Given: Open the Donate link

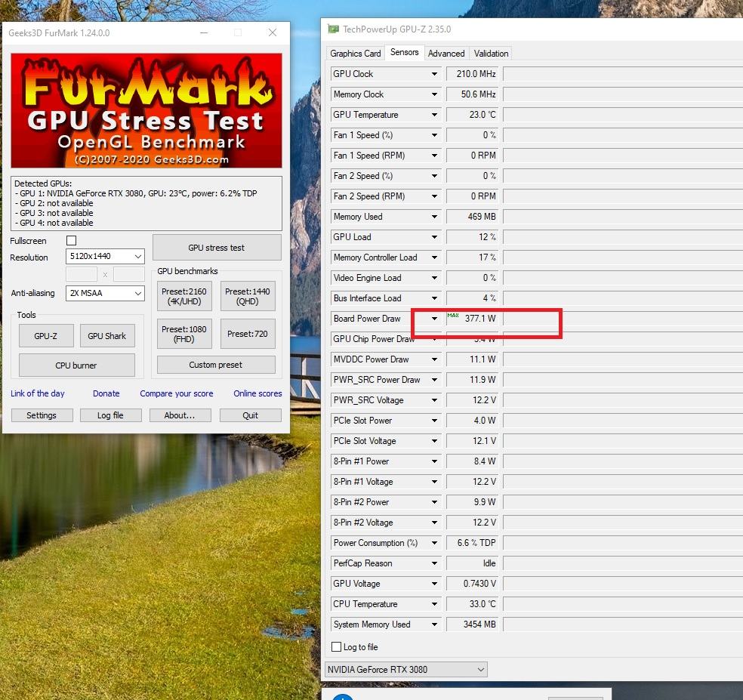Looking at the screenshot, I should pos(106,393).
